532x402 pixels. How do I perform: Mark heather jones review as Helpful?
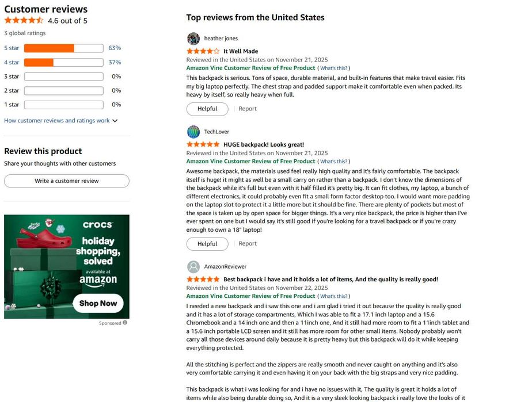(207, 109)
